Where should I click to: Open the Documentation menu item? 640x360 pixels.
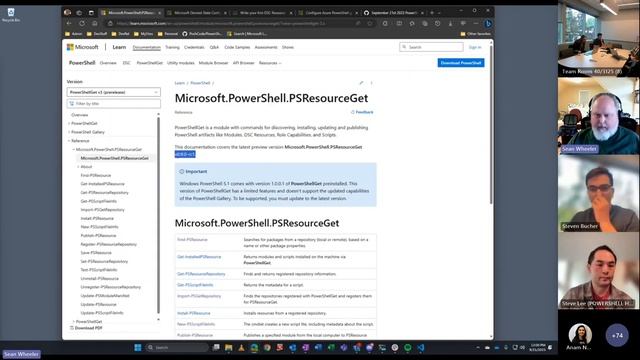tap(147, 47)
